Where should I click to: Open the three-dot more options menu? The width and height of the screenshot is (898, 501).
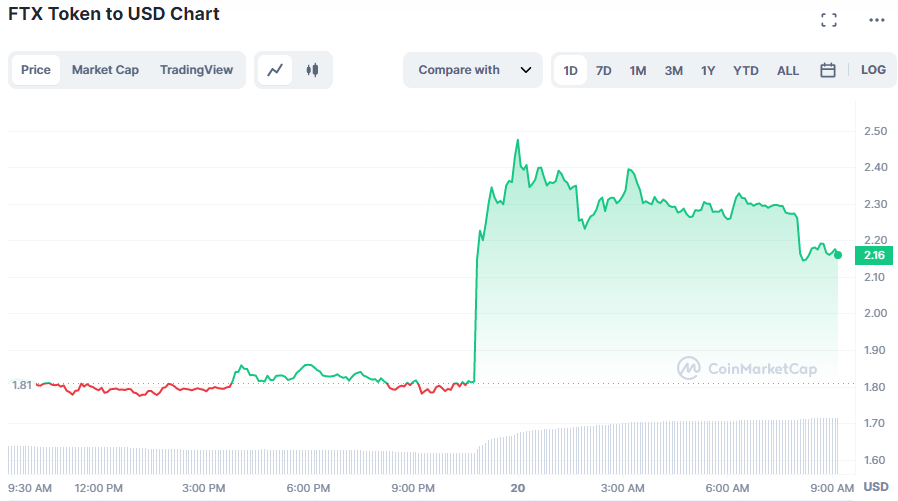click(877, 20)
